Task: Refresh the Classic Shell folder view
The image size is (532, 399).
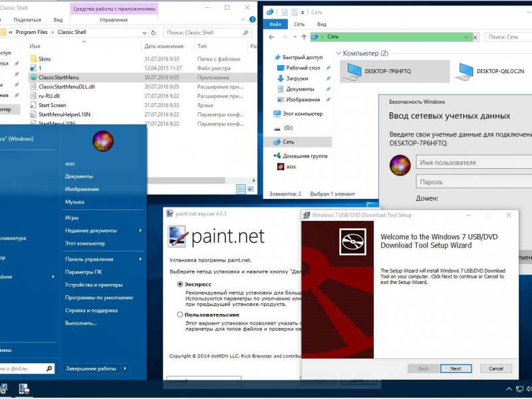Action: (x=154, y=33)
